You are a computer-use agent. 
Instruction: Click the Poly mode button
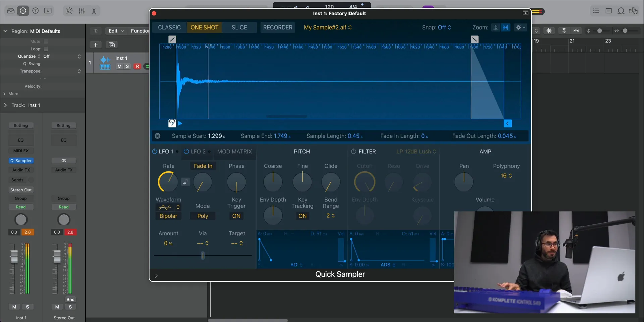(203, 216)
